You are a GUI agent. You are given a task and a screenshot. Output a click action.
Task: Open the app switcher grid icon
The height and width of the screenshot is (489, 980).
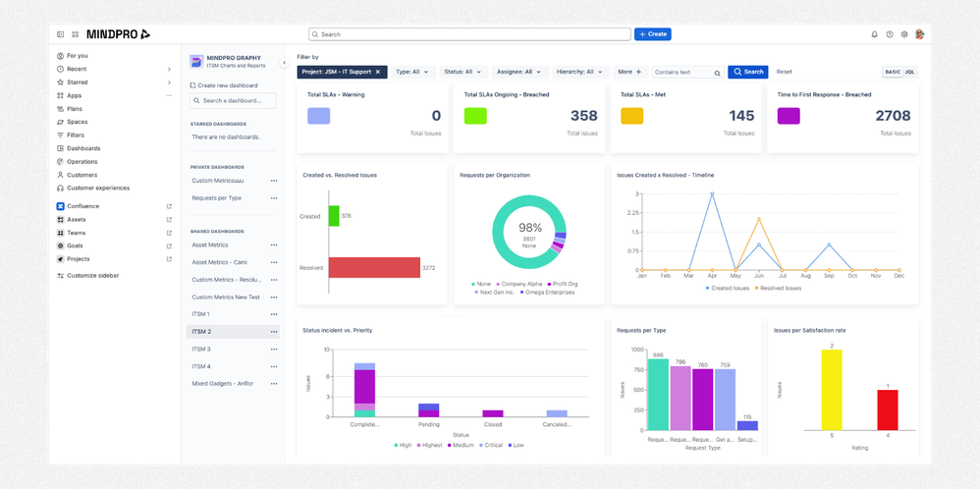(x=75, y=34)
